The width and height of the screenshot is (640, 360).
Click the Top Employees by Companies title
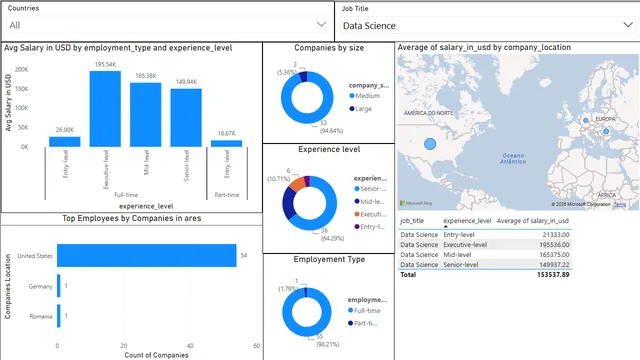(x=131, y=218)
